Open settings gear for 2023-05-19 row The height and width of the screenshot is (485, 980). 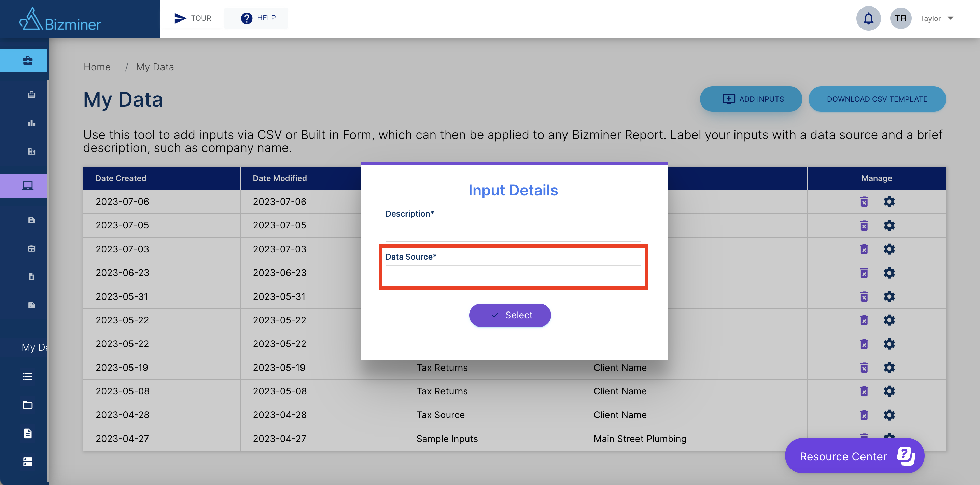point(889,368)
